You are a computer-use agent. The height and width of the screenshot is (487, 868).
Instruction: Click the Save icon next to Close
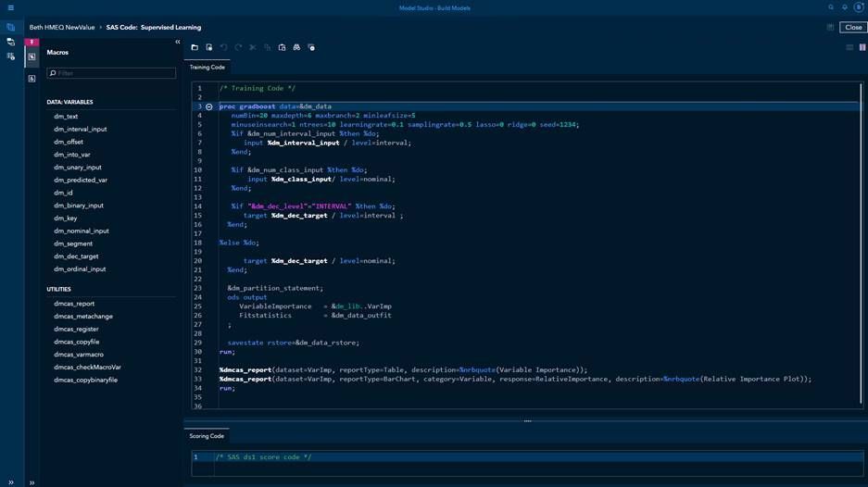830,28
